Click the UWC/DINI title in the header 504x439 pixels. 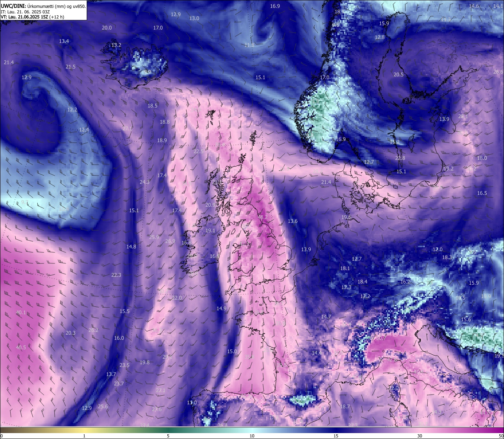pos(13,6)
